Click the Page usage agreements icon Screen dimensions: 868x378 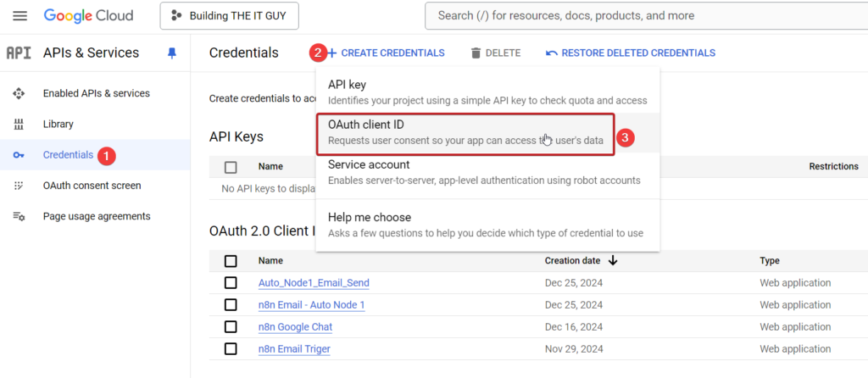pyautogui.click(x=19, y=216)
